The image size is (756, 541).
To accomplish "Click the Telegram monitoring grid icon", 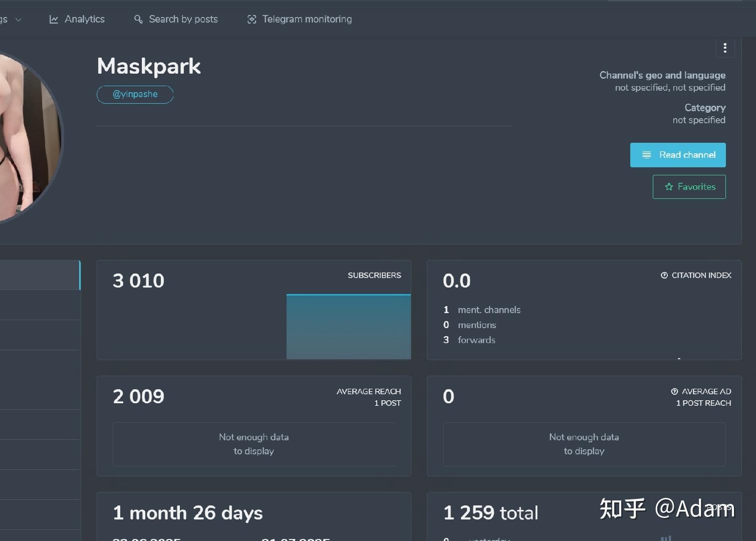I will (251, 19).
